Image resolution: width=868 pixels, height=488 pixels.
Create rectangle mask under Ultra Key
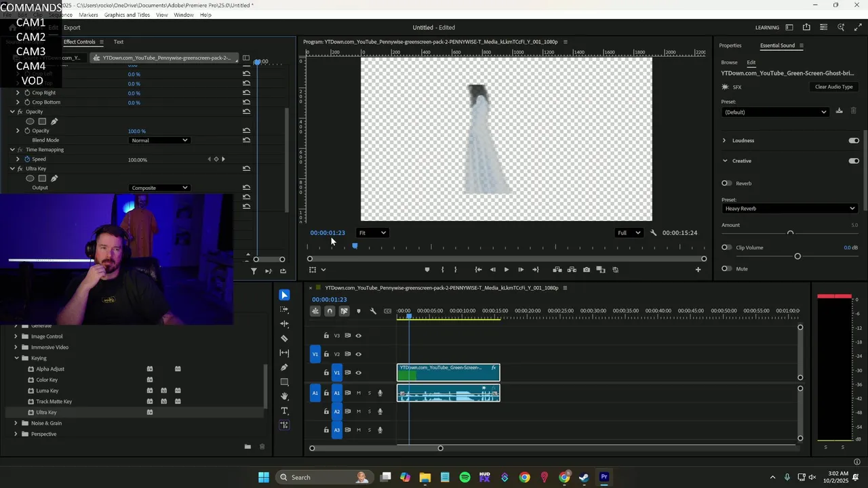point(42,178)
